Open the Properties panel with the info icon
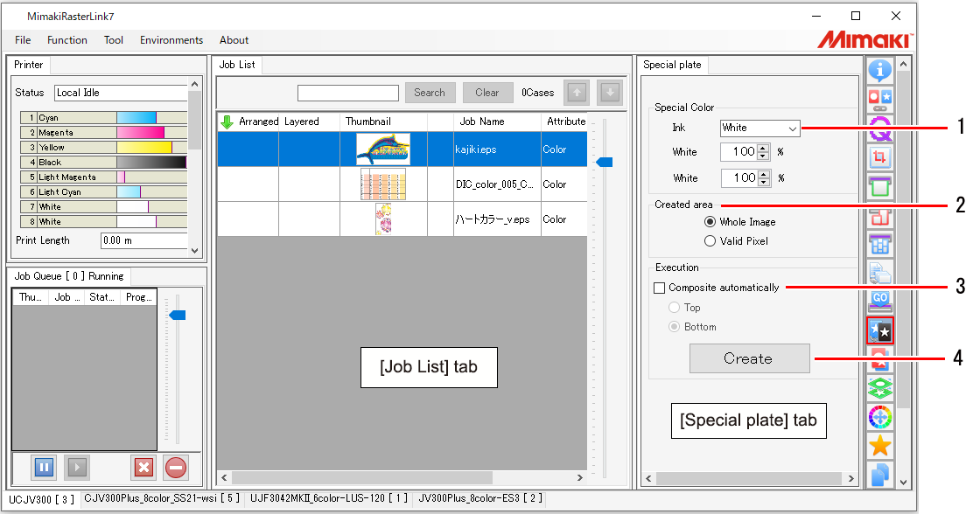This screenshot has width=980, height=514. pos(880,71)
